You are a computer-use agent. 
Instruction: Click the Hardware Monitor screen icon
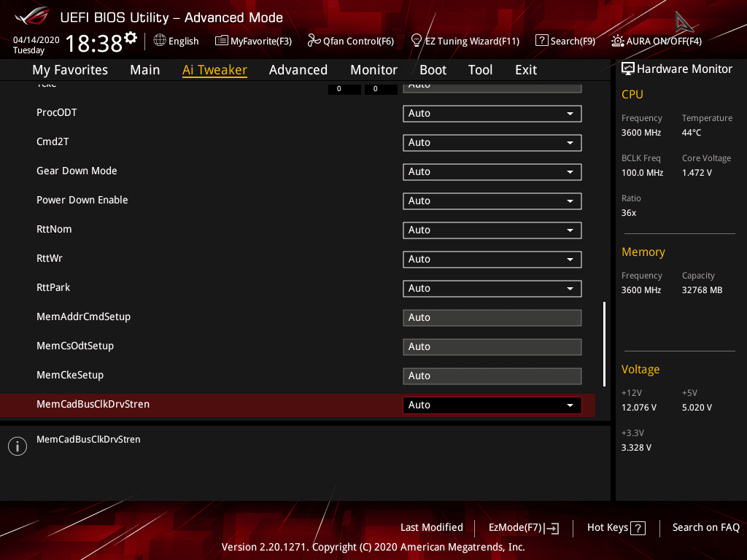coord(628,69)
